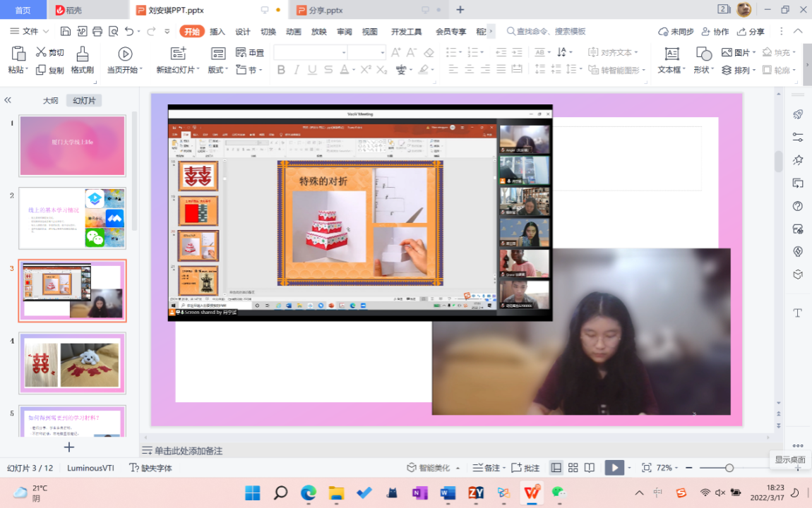This screenshot has height=508, width=812.
Task: Click the Collaborate (协作) button
Action: coord(714,32)
